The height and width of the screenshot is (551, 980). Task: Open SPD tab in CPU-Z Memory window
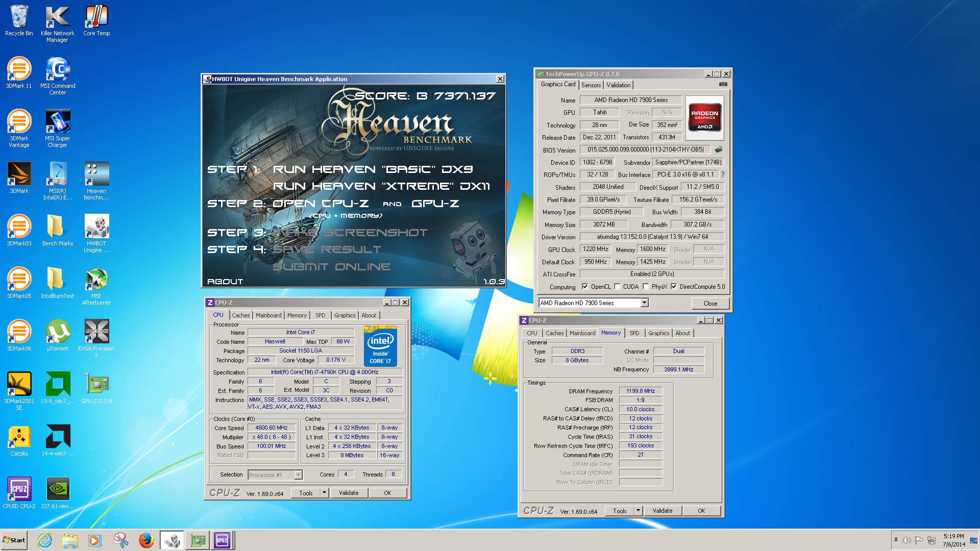point(634,333)
